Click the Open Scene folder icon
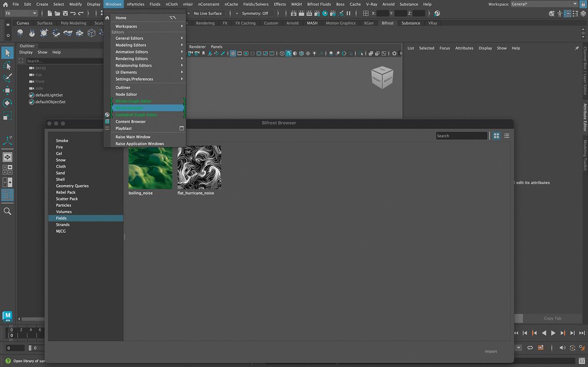 (x=58, y=13)
